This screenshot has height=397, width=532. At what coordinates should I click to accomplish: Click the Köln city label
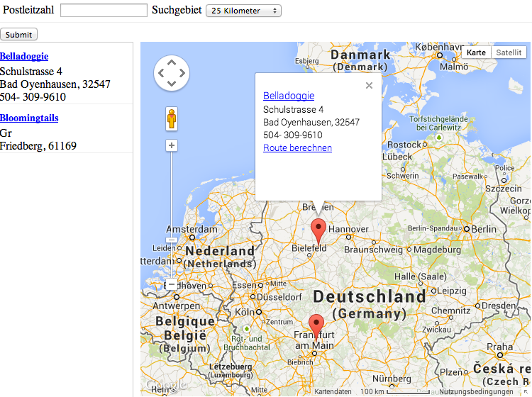click(x=245, y=312)
